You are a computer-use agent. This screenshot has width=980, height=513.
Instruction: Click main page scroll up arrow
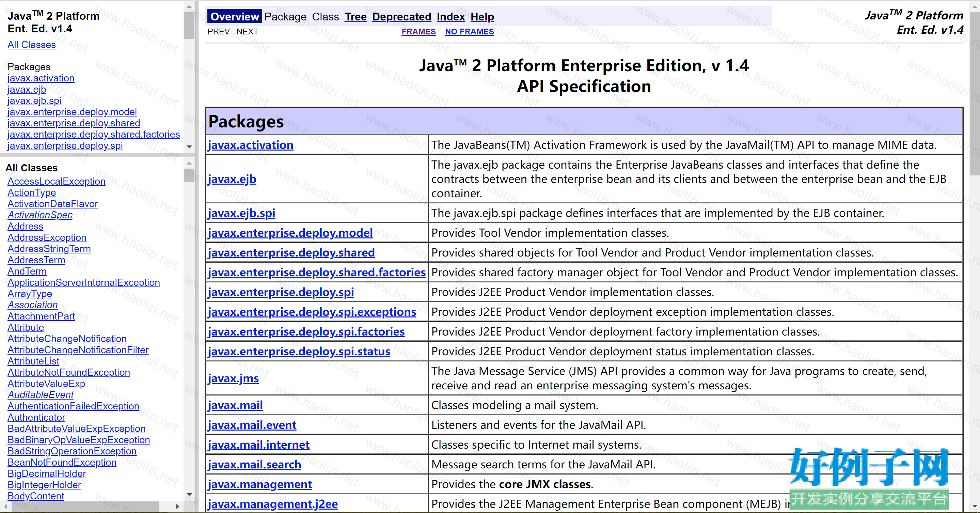pyautogui.click(x=974, y=7)
